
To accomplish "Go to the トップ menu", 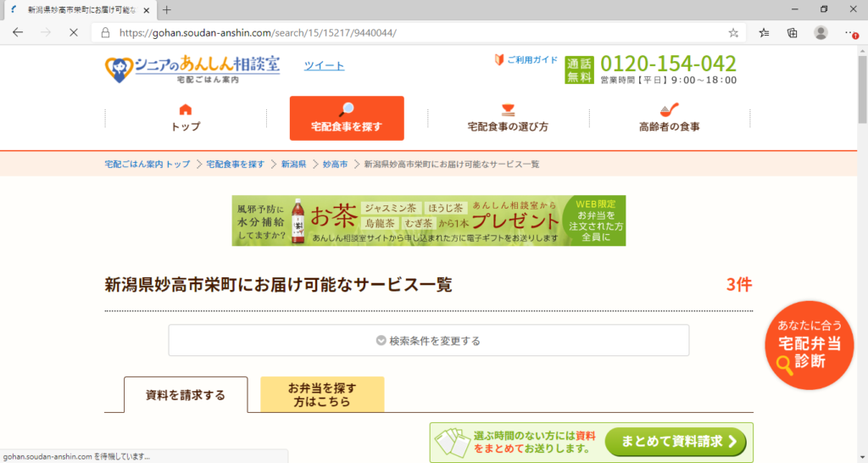I will [x=186, y=118].
